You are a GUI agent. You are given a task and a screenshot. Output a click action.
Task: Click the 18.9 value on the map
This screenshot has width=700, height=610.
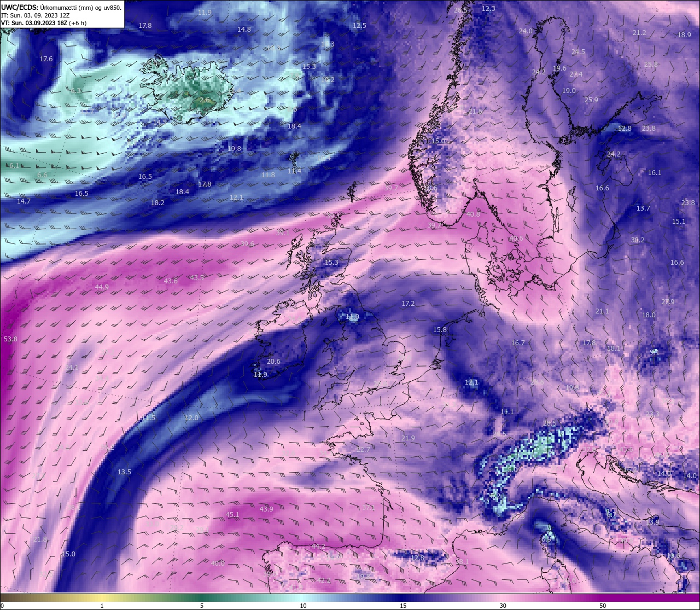(x=684, y=35)
